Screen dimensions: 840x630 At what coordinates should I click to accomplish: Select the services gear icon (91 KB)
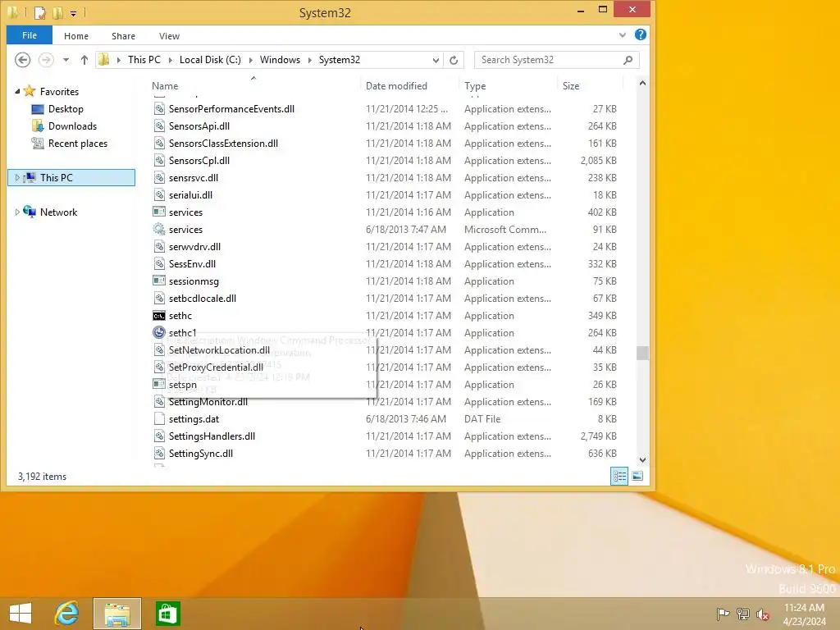(x=159, y=230)
